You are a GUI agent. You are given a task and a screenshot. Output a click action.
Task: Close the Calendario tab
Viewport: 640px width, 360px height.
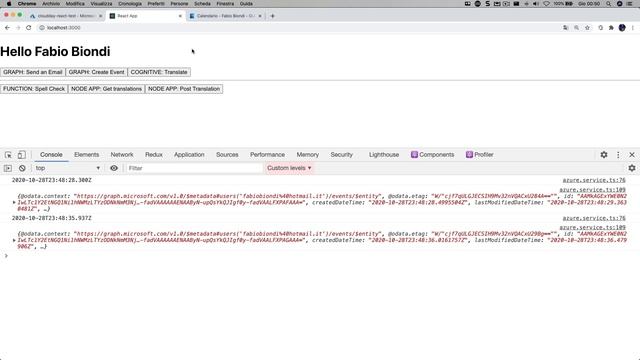coord(260,16)
